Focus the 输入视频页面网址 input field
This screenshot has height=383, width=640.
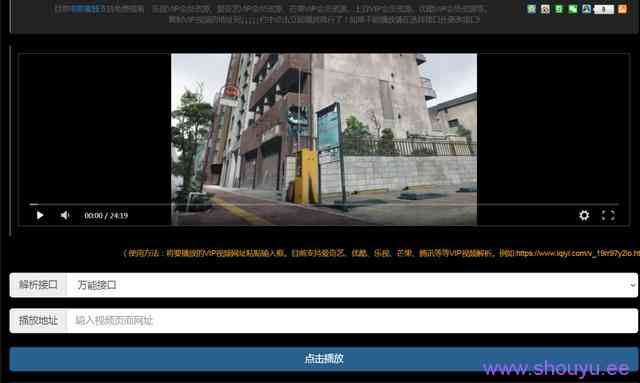[x=352, y=321]
